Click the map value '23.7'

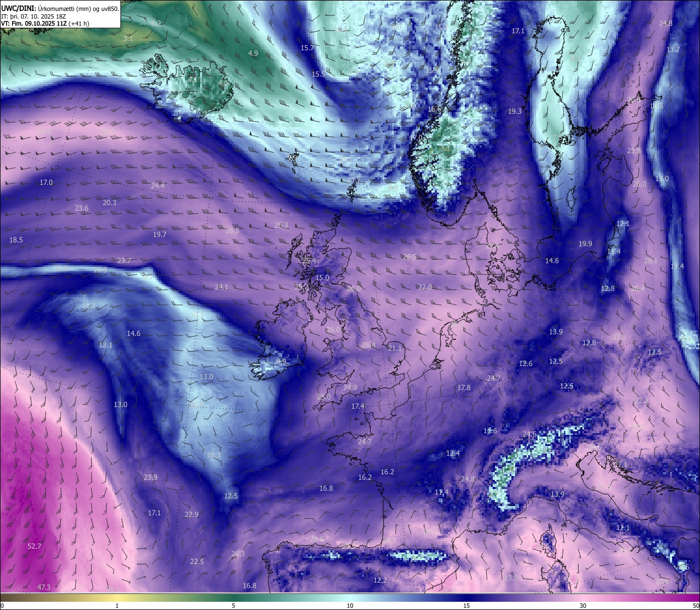[x=124, y=261]
